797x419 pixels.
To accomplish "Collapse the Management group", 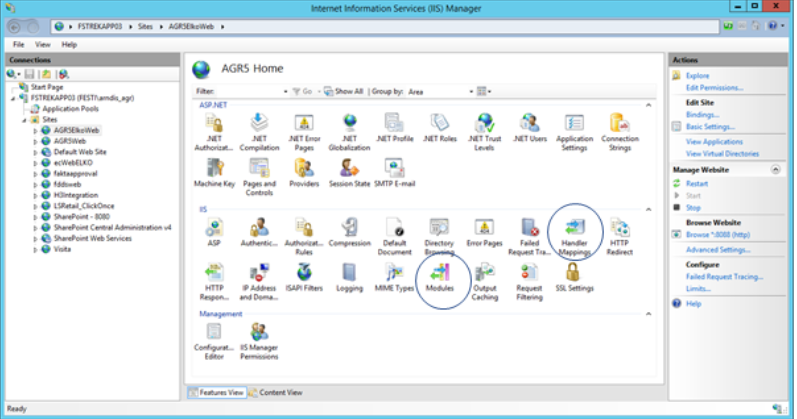I will 649,314.
